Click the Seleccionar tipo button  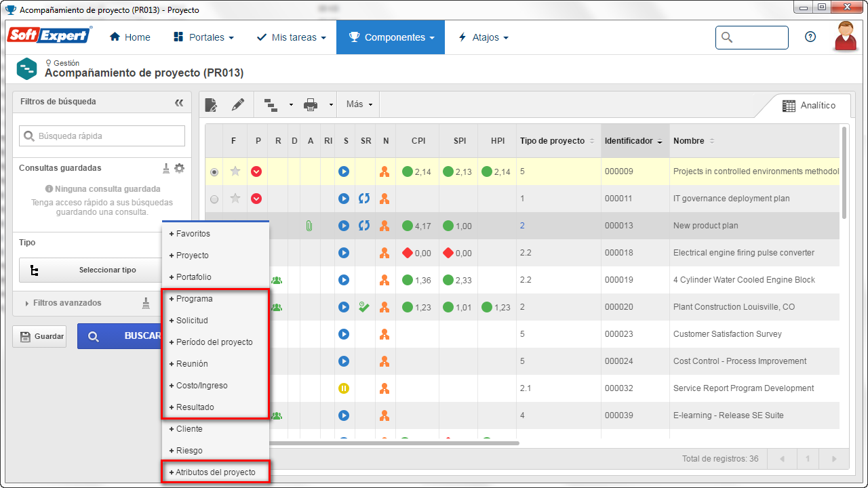coord(91,270)
